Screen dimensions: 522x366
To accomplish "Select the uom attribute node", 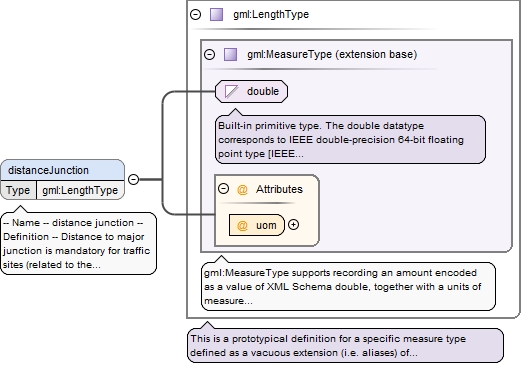I will tap(257, 225).
